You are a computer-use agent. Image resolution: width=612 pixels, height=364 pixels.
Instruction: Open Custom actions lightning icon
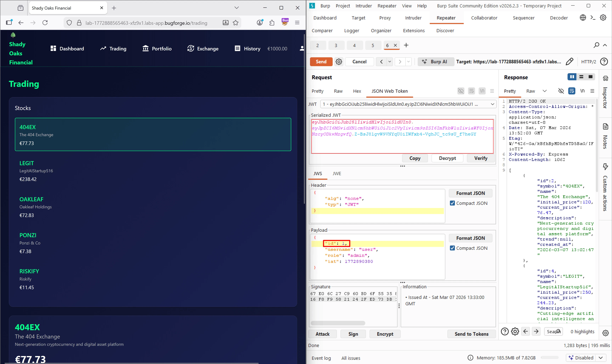tap(605, 167)
